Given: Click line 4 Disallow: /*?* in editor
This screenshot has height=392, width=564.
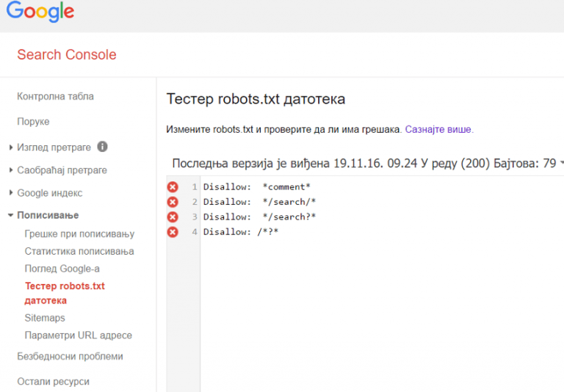Looking at the screenshot, I should click(241, 232).
